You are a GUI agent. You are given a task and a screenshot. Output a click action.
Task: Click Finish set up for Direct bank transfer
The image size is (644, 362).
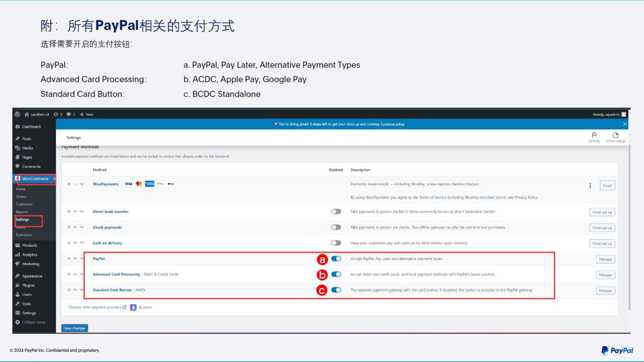click(602, 212)
